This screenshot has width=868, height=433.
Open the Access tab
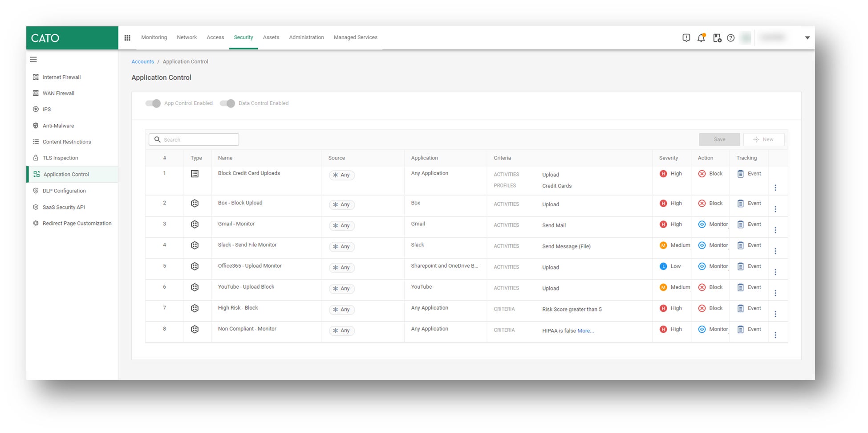tap(215, 37)
